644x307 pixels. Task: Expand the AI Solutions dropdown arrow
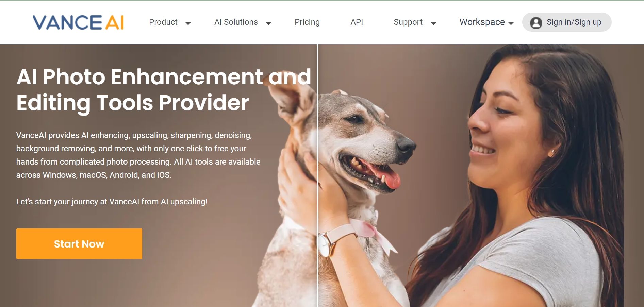[x=268, y=23]
